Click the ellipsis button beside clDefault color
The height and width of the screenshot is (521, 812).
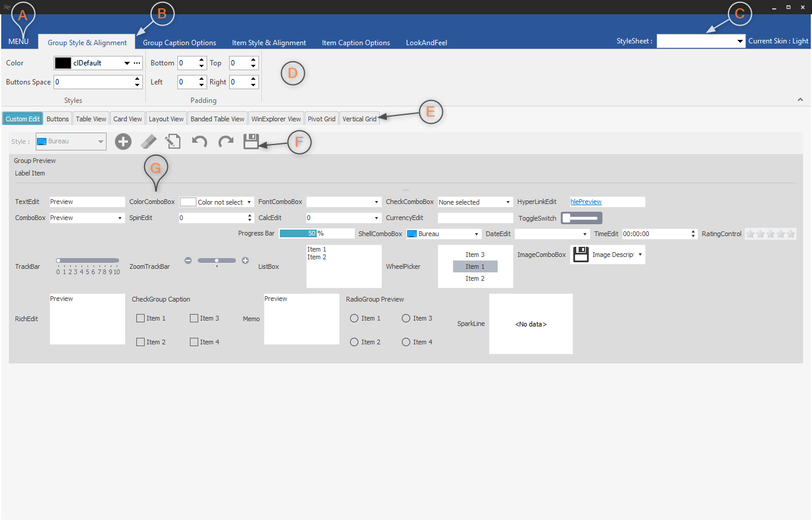[x=137, y=63]
